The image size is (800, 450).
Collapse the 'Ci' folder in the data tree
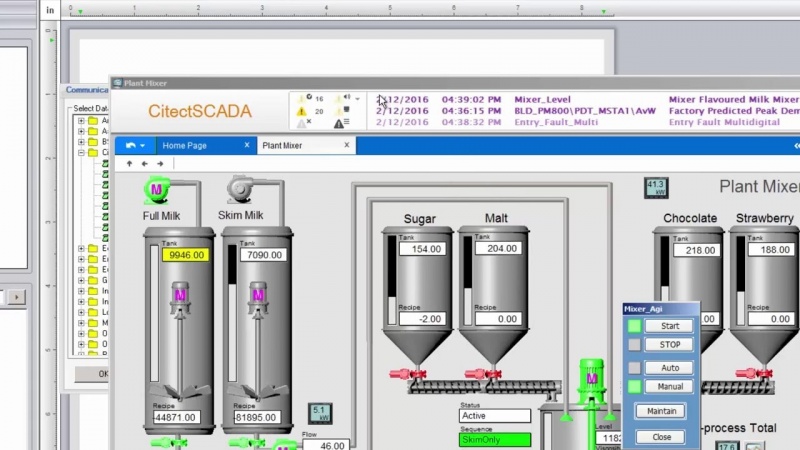(81, 153)
